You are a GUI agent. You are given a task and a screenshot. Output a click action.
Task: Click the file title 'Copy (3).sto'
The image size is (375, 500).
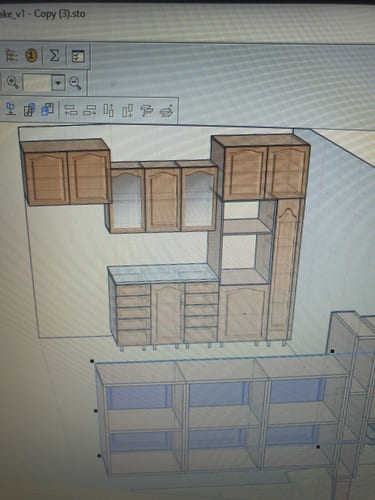[x=59, y=14]
